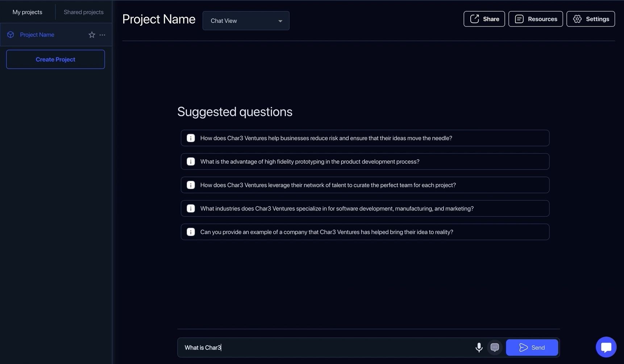The height and width of the screenshot is (364, 624).
Task: Send the typed message
Action: coord(532,347)
